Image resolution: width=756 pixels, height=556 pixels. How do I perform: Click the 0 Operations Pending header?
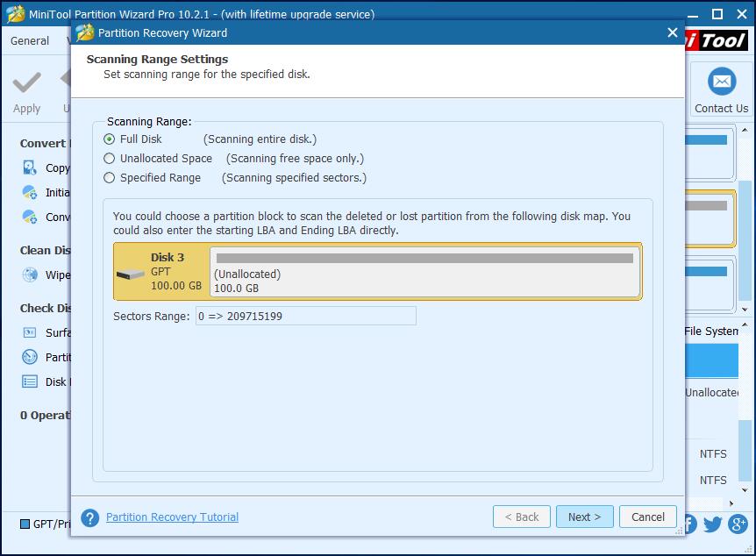[x=46, y=415]
